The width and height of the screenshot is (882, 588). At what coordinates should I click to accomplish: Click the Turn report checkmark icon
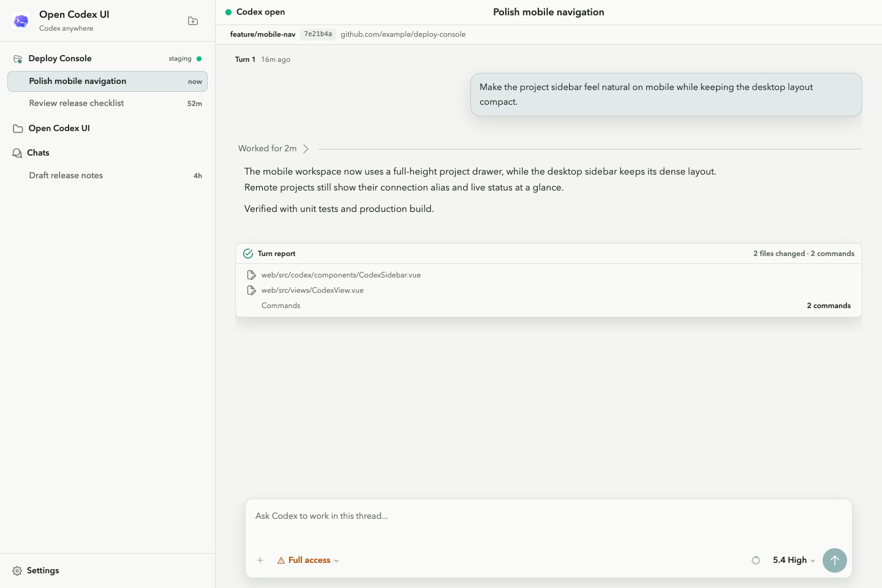click(x=248, y=254)
